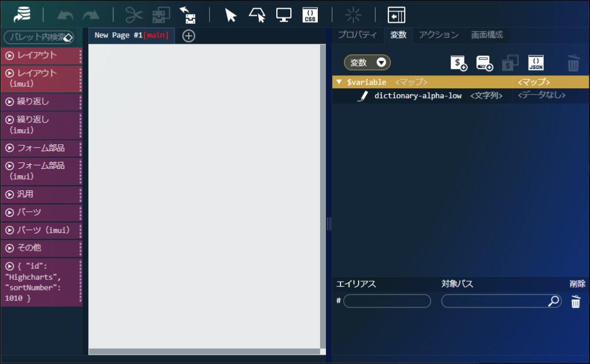Open the JSON editor icon
590x364 pixels.
[x=536, y=63]
